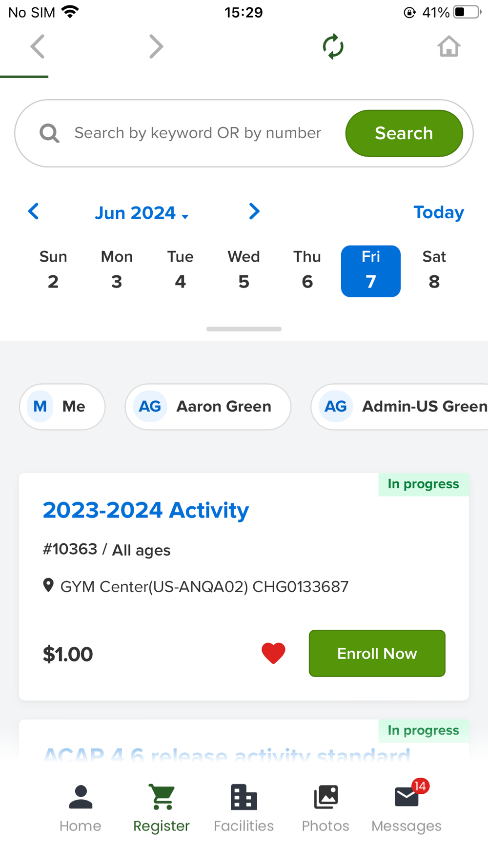Viewport: 488px width, 868px height.
Task: Click the keyword search input field
Action: (x=198, y=133)
